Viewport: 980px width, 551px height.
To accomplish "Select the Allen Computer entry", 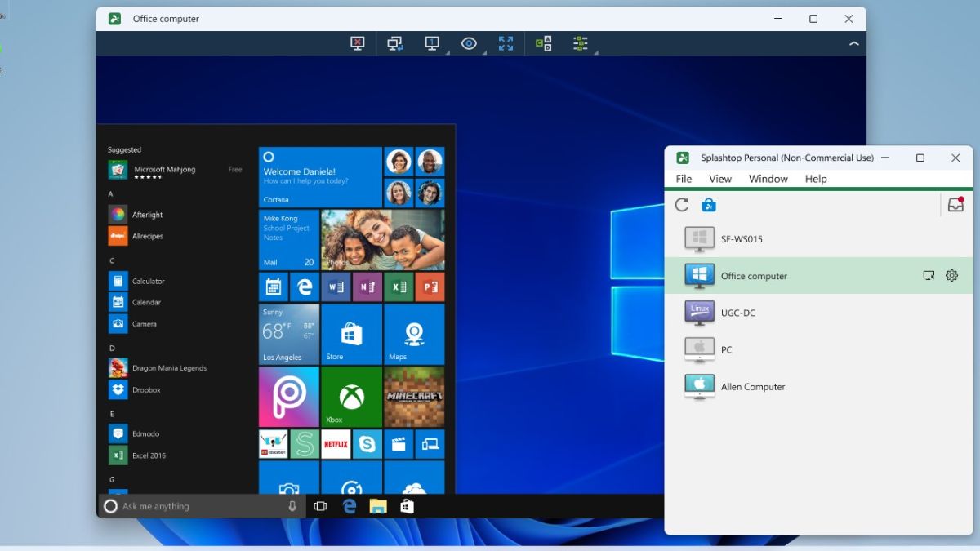I will point(819,387).
